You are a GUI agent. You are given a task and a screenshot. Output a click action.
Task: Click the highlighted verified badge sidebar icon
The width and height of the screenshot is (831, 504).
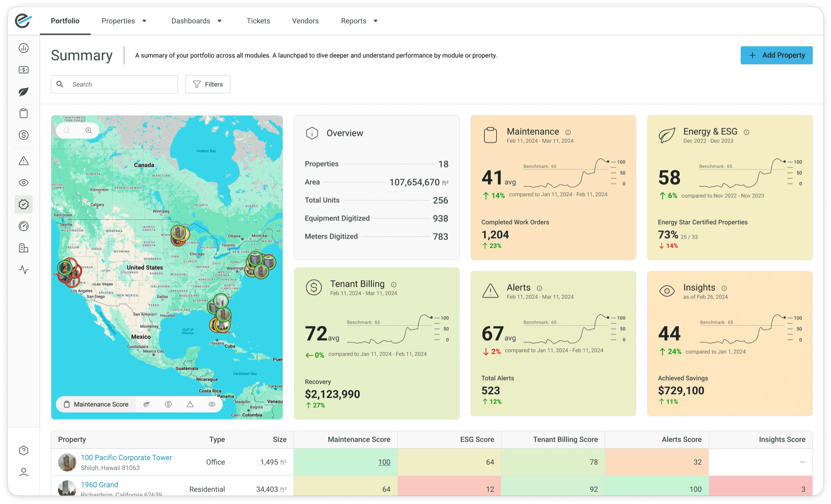click(x=24, y=204)
